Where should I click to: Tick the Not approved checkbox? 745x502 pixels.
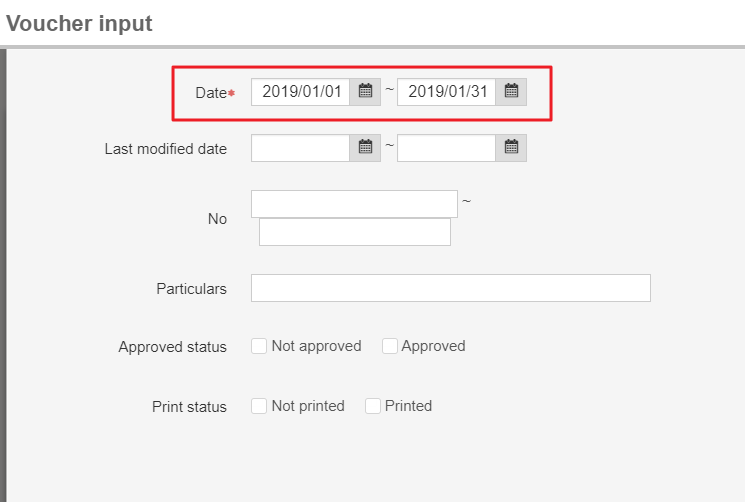click(x=259, y=346)
